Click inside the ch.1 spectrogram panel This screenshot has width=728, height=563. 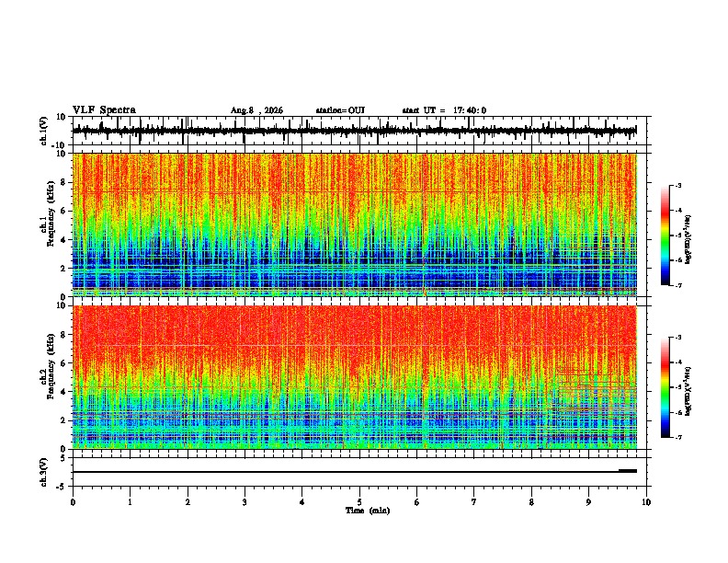click(354, 224)
